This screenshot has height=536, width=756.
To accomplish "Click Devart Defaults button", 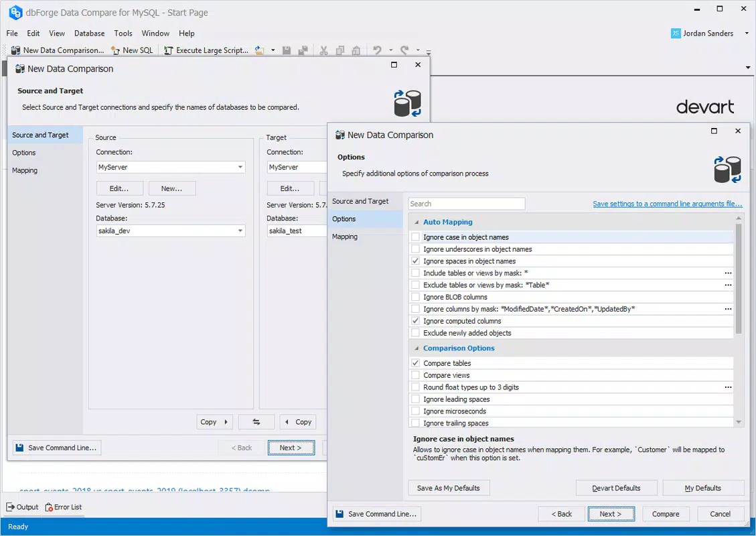I will point(616,488).
